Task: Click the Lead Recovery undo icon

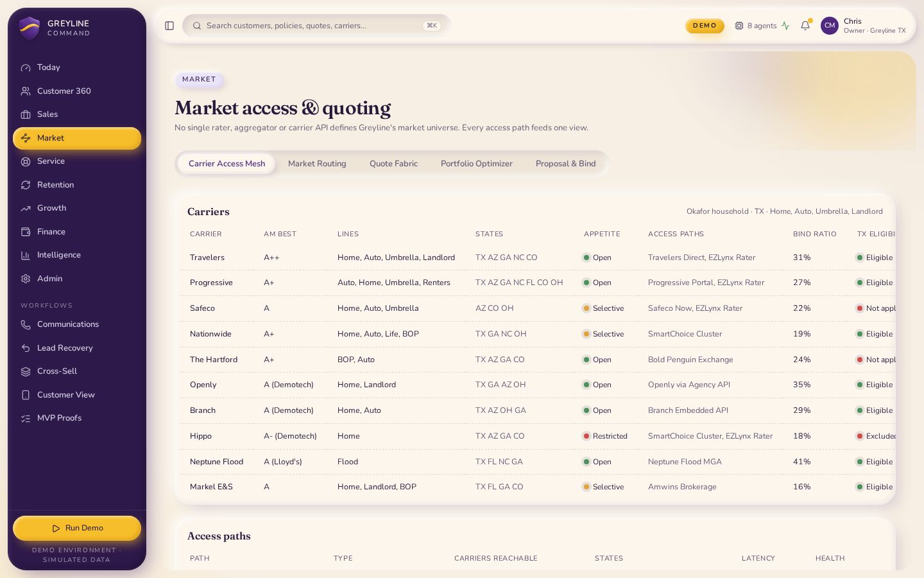Action: point(26,348)
